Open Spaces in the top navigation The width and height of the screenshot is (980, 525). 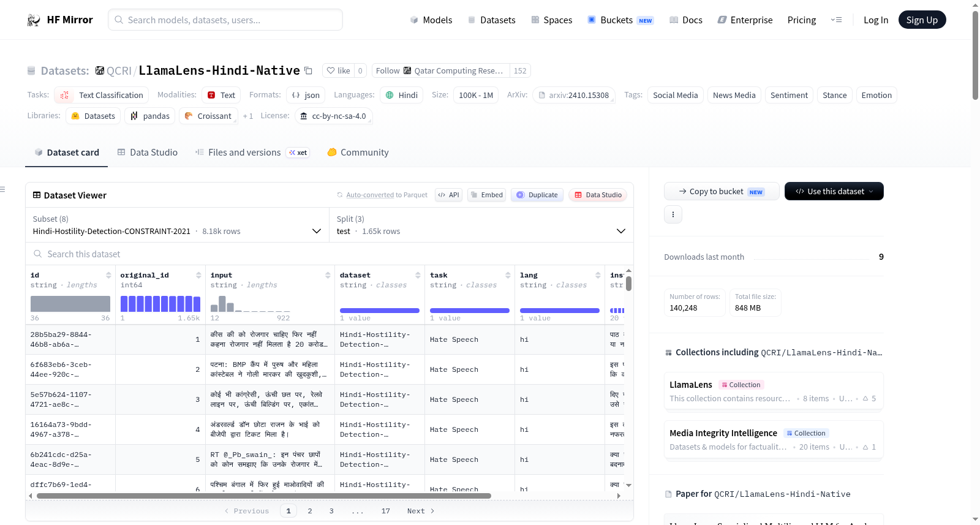(x=551, y=20)
